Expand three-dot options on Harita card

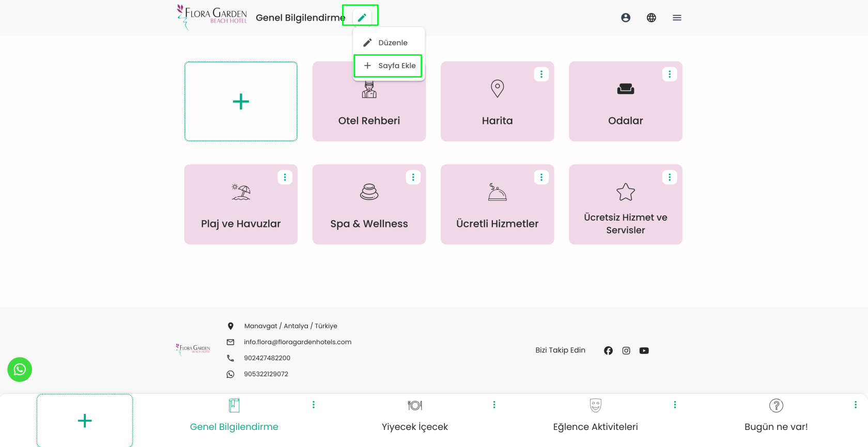pyautogui.click(x=541, y=74)
